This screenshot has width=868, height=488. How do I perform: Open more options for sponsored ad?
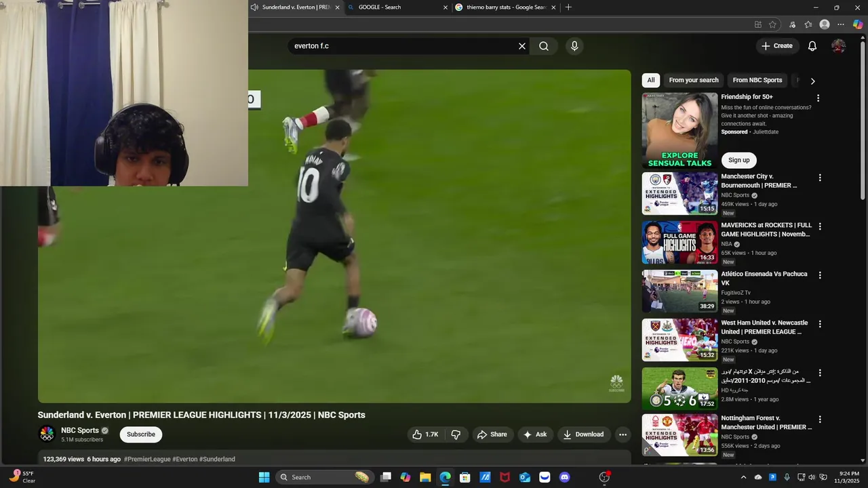tap(818, 98)
